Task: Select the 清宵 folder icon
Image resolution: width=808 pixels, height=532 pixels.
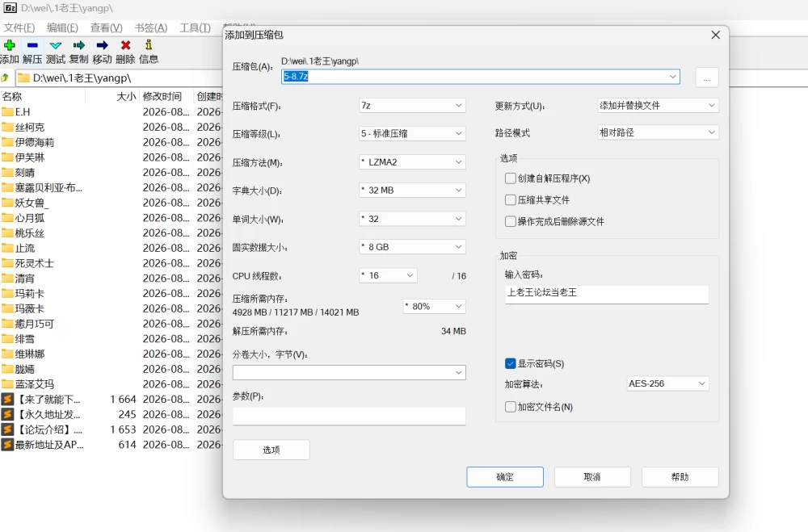Action: tap(7, 278)
